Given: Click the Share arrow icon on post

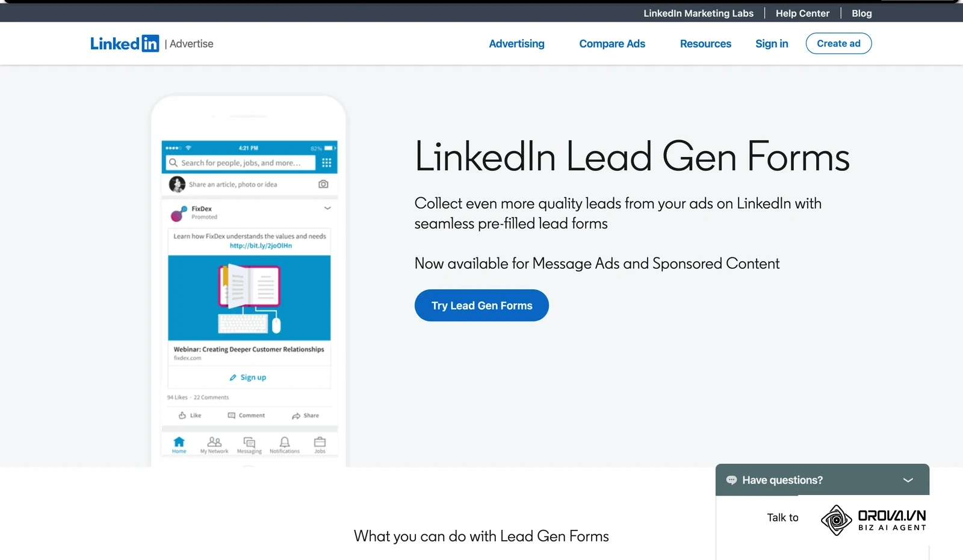Looking at the screenshot, I should click(x=296, y=416).
